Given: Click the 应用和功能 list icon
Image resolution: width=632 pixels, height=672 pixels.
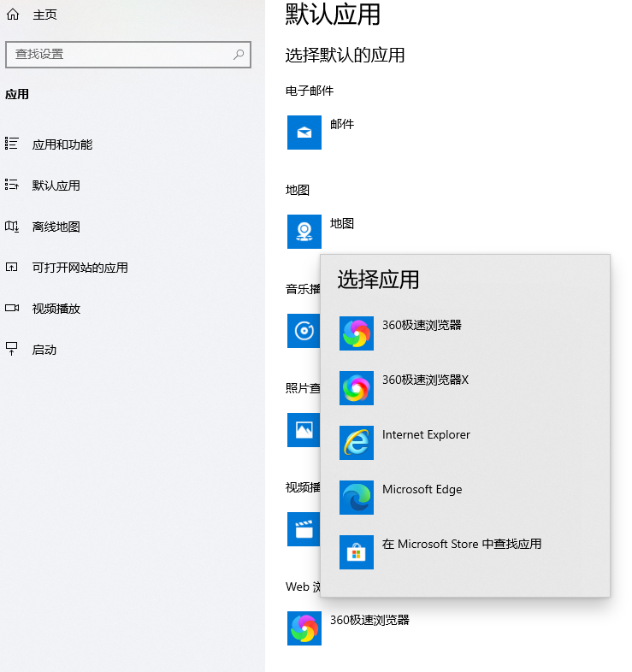Looking at the screenshot, I should (12, 143).
